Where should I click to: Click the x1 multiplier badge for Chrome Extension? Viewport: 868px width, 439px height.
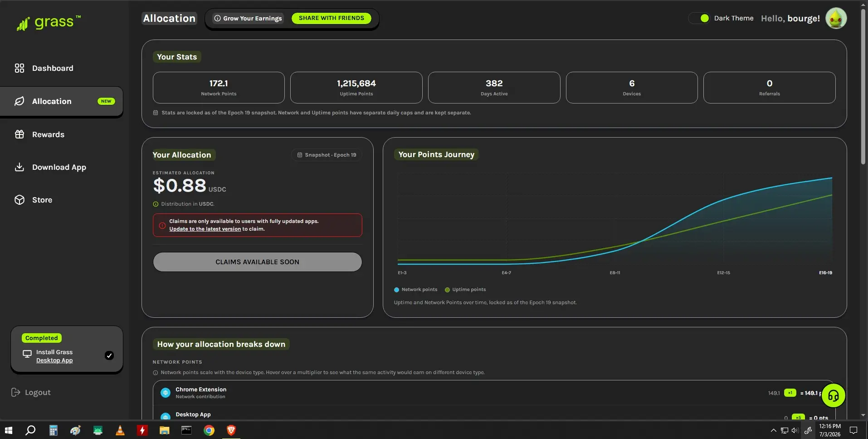click(790, 393)
